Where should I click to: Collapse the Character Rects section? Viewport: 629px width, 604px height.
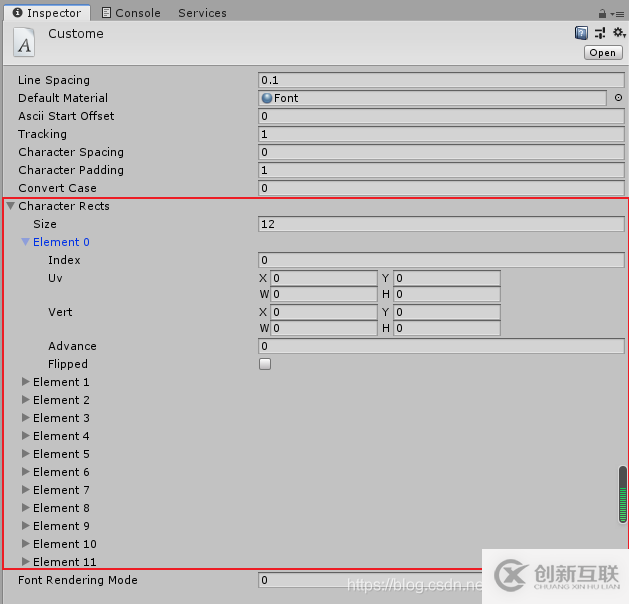pyautogui.click(x=11, y=206)
